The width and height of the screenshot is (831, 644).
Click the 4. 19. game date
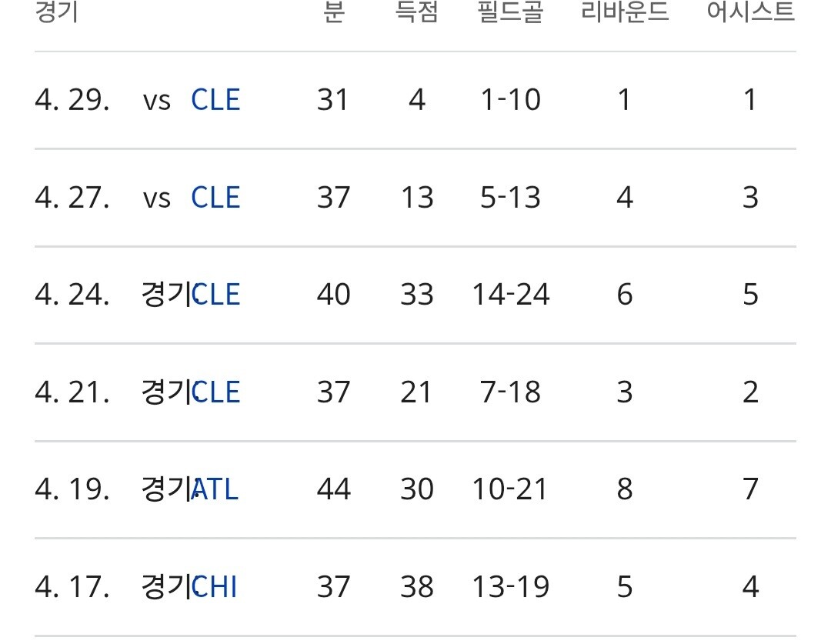point(72,489)
